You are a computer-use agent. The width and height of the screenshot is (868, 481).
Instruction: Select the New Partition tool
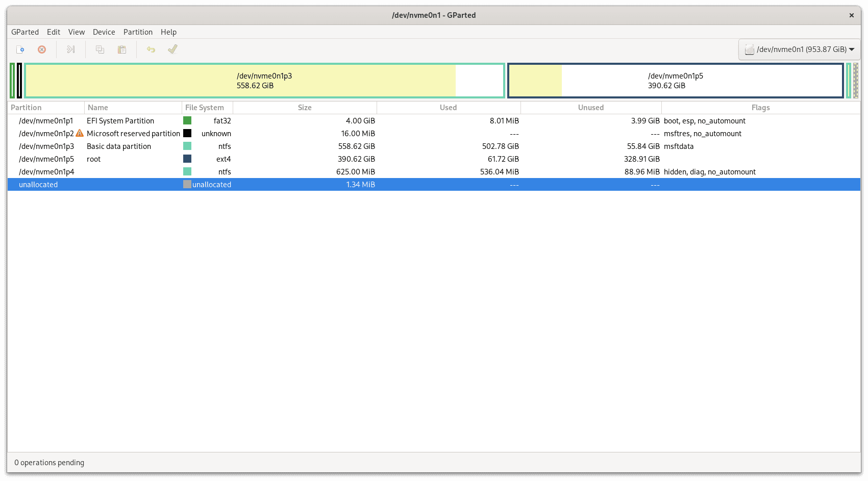tap(20, 49)
